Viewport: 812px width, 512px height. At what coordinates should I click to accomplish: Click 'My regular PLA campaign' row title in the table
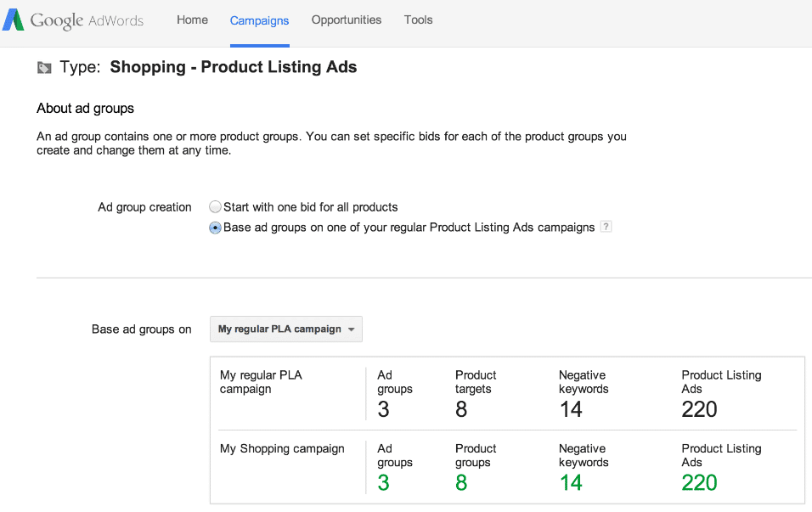coord(261,382)
